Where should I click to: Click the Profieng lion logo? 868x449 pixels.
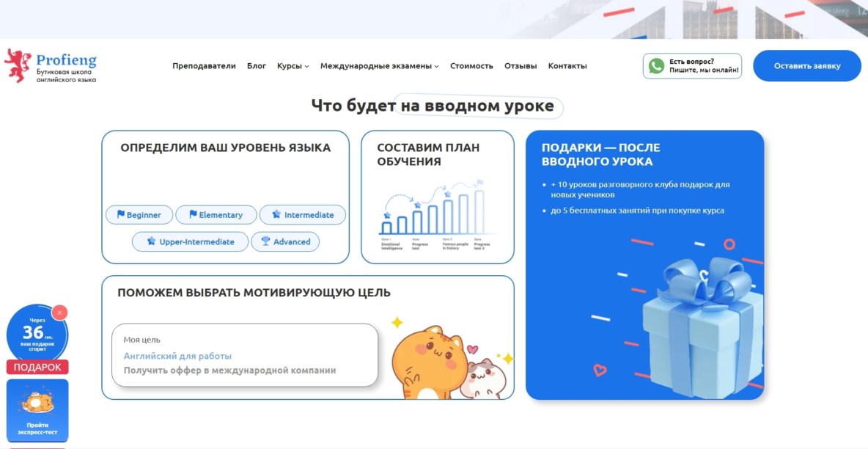(x=18, y=65)
